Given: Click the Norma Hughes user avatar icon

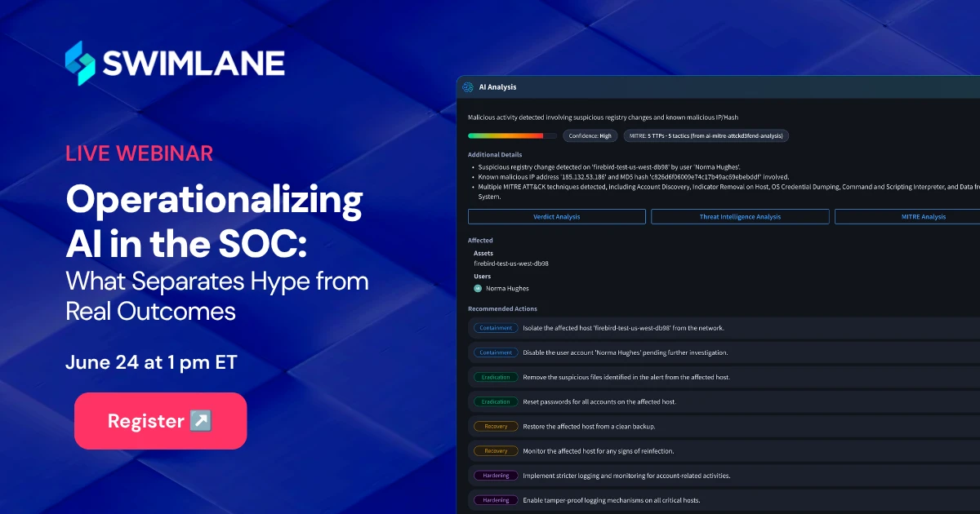Looking at the screenshot, I should (x=478, y=288).
